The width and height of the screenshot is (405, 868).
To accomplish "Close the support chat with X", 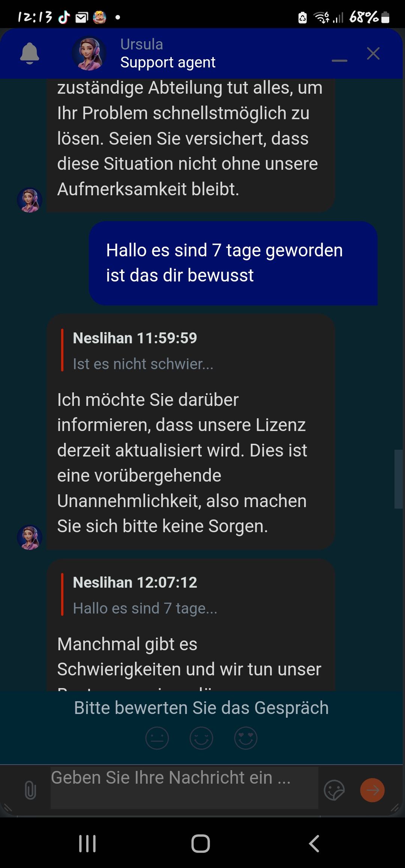I will tap(373, 54).
